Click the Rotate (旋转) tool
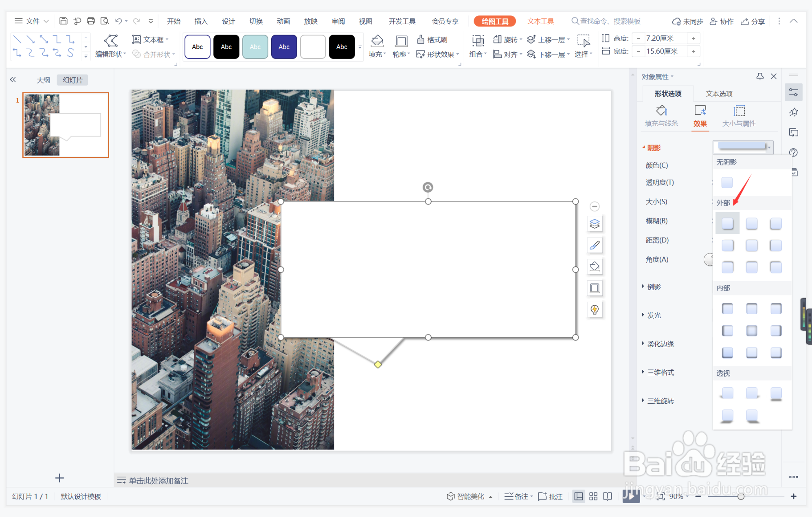812x517 pixels. coord(507,40)
